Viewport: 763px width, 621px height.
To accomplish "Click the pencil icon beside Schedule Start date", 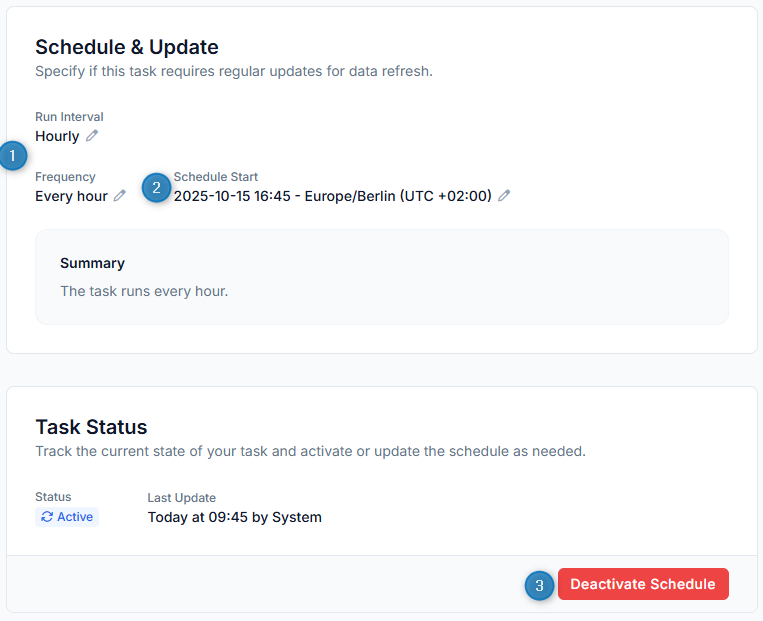I will [x=504, y=196].
